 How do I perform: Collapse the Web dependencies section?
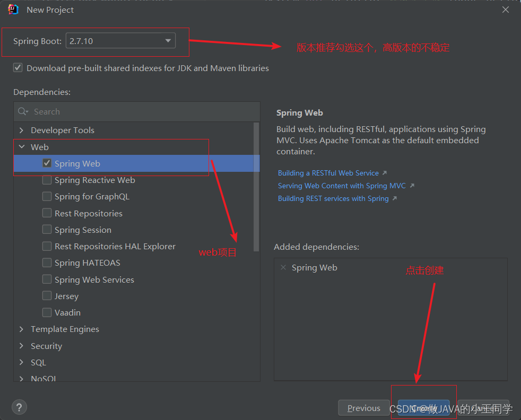[21, 147]
